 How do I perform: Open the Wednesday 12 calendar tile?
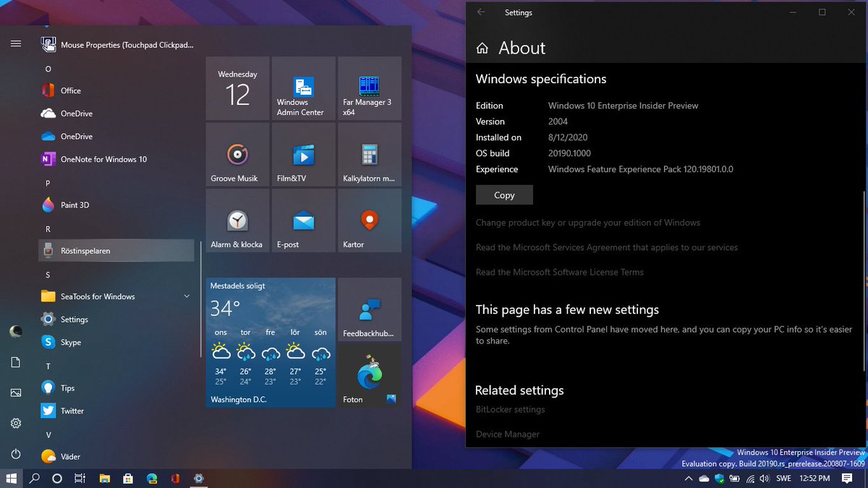tap(237, 88)
